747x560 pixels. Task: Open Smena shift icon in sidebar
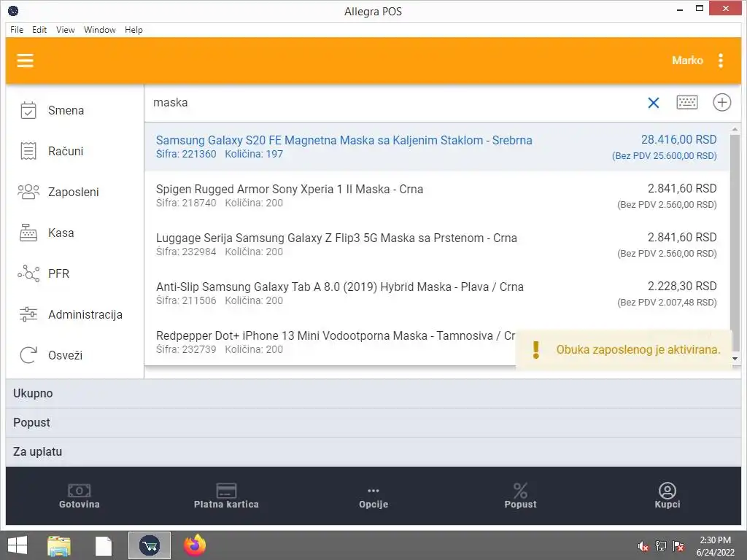pyautogui.click(x=28, y=111)
